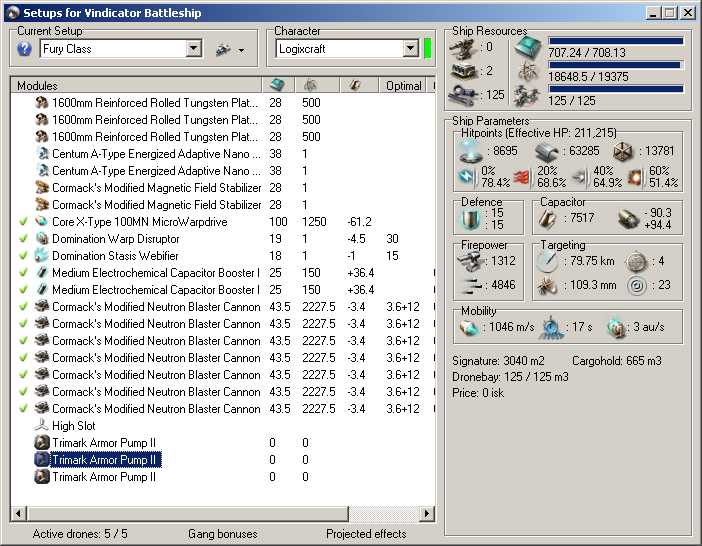Click the kinetic resistance icon
This screenshot has width=702, height=546.
(x=578, y=177)
